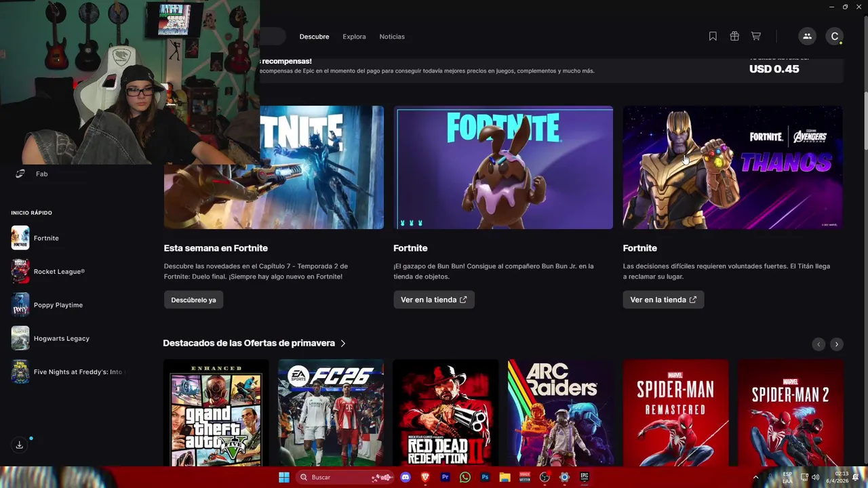
Task: Click the Fortnite label in quick launch
Action: (46, 238)
